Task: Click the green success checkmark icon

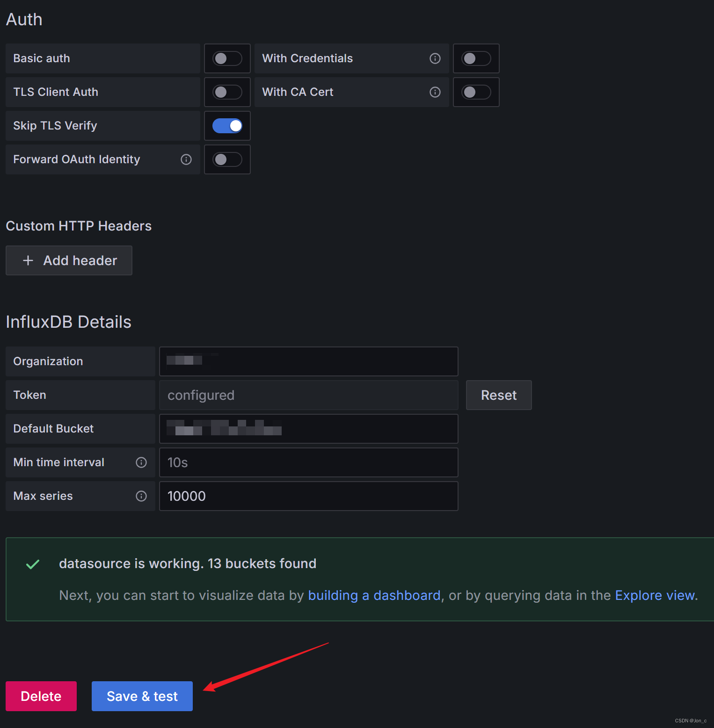Action: point(33,564)
